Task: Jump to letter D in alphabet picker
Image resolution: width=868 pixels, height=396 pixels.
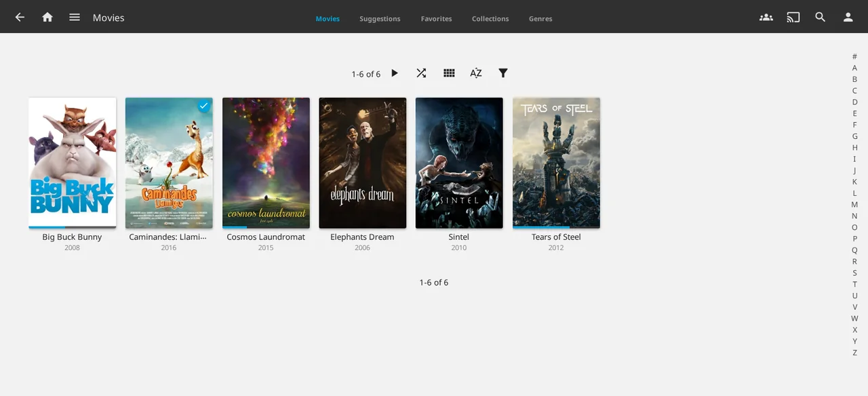Action: 854,102
